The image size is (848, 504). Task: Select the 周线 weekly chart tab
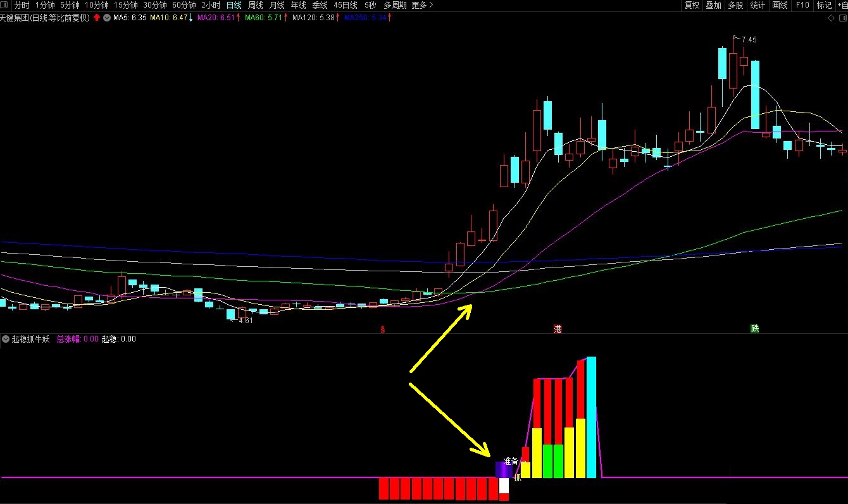pyautogui.click(x=256, y=5)
